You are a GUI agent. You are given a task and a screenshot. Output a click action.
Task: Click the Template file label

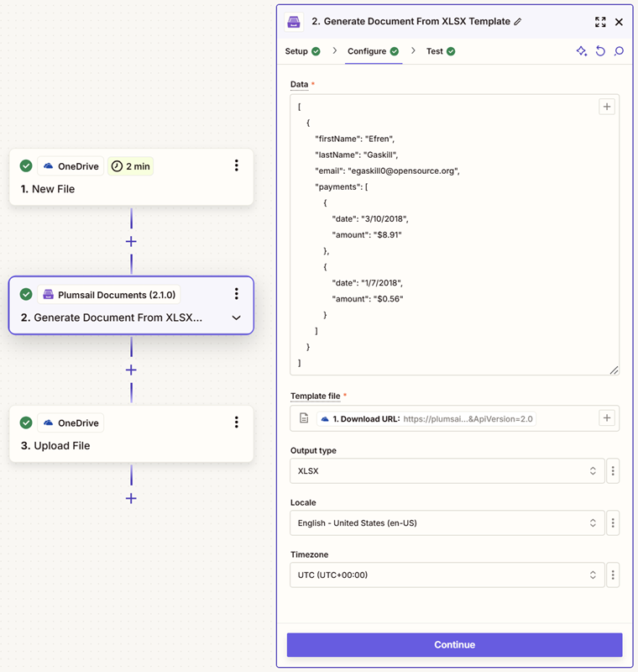[315, 396]
